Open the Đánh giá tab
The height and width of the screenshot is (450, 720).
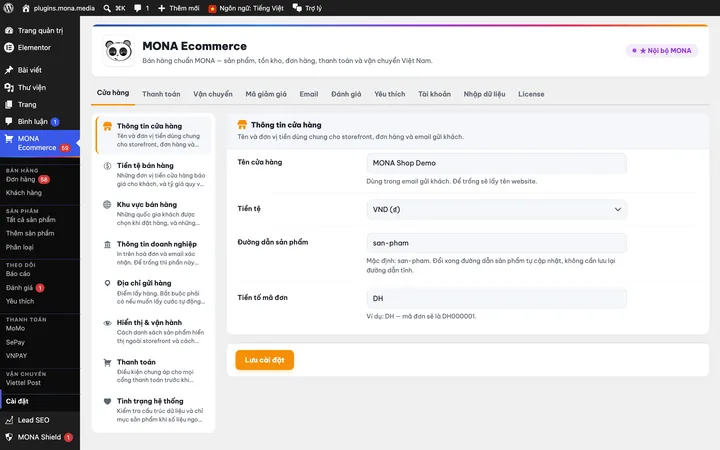[x=346, y=94]
